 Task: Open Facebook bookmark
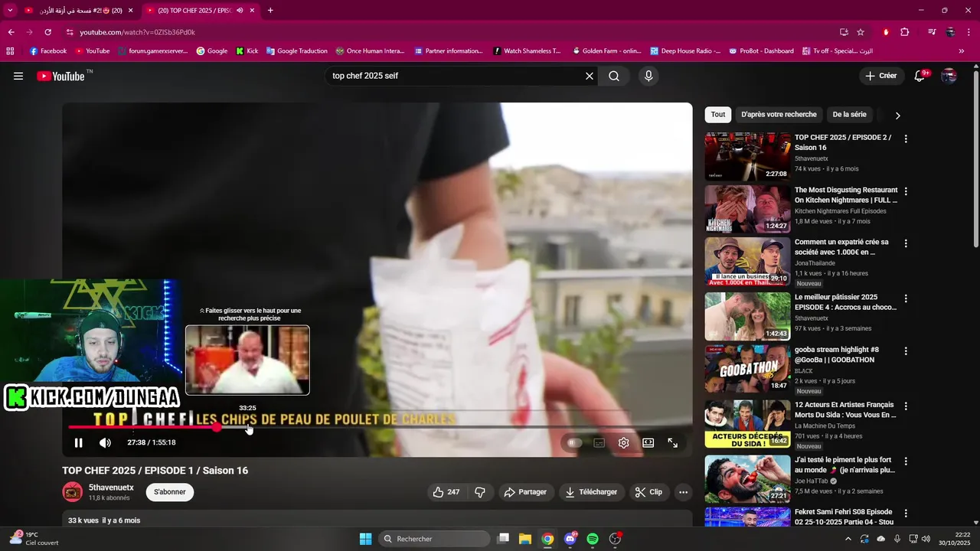pos(48,51)
